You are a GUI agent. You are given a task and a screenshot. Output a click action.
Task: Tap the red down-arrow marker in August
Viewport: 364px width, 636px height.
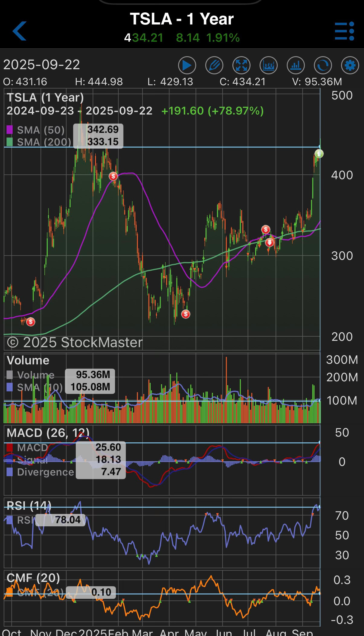(270, 242)
